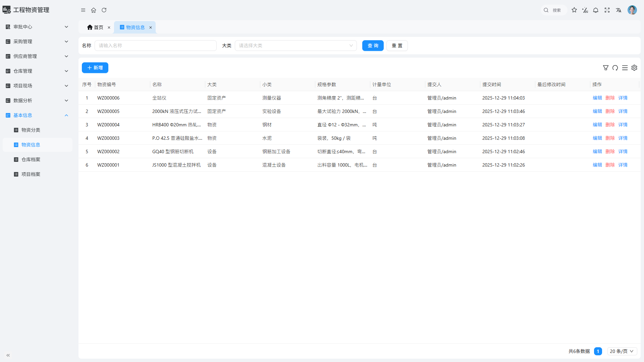Click the 审批中心 menu icon
This screenshot has width=644, height=362.
click(x=8, y=27)
